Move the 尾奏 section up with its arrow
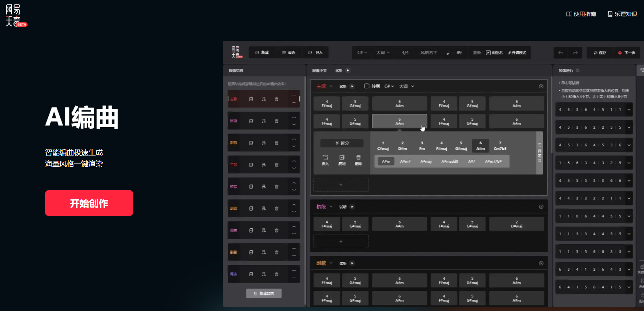Viewport: 644px width, 311px height. [294, 270]
